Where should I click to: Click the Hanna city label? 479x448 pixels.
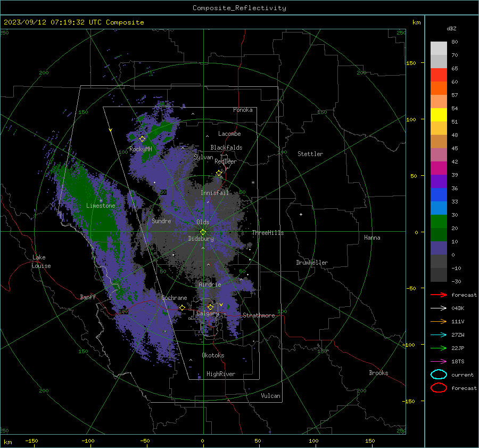click(x=372, y=238)
